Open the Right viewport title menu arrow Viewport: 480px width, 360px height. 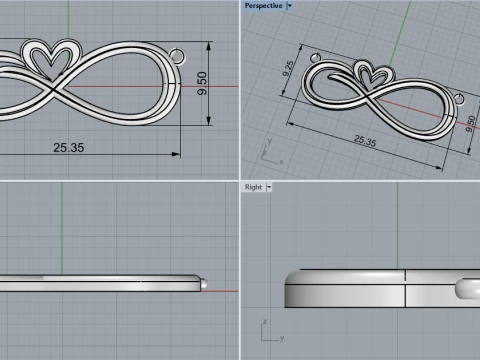click(x=269, y=187)
